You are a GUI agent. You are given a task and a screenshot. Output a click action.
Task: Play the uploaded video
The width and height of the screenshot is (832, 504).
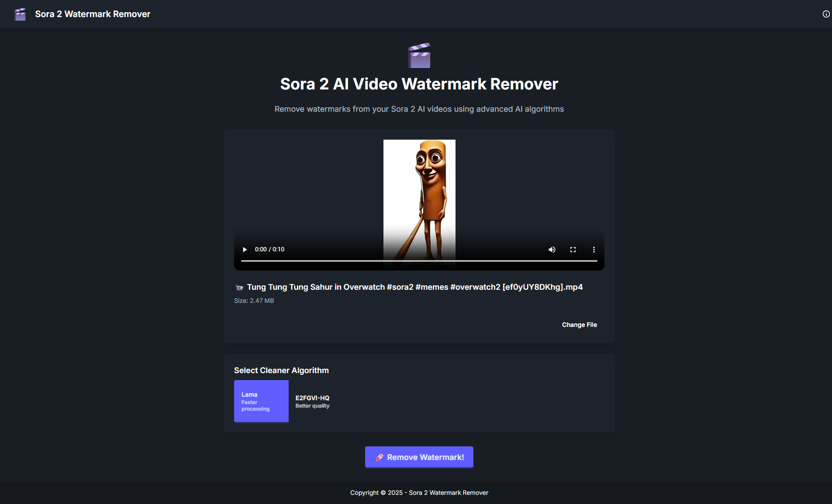pyautogui.click(x=245, y=250)
